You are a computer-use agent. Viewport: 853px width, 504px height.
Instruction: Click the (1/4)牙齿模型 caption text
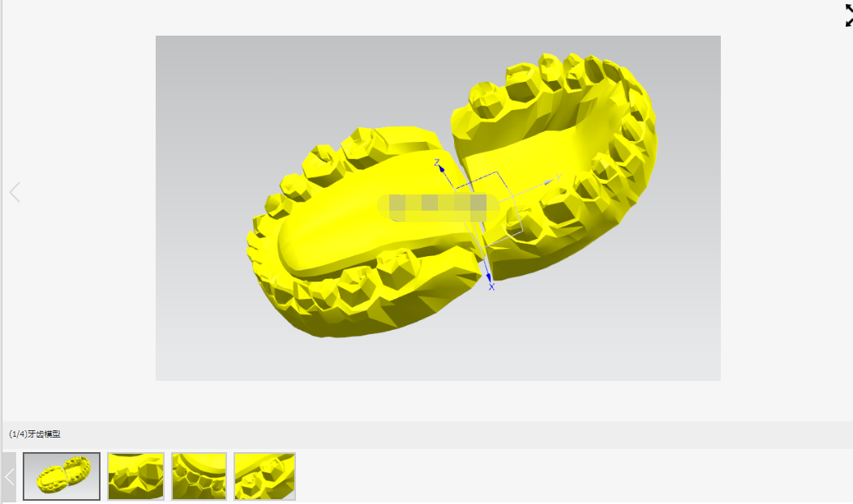(x=35, y=434)
